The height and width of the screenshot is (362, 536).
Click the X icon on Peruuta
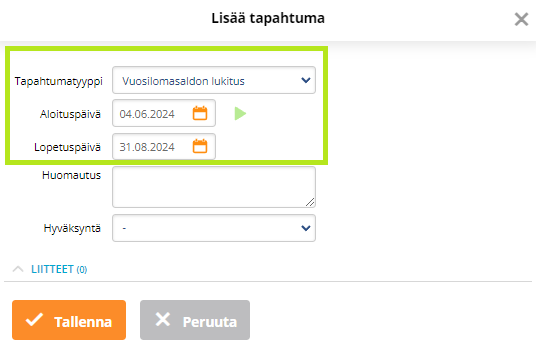[x=162, y=320]
